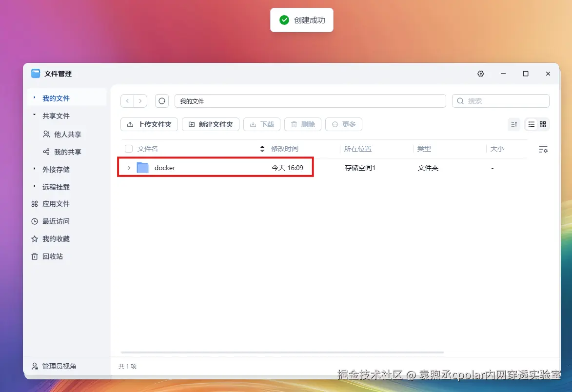Expand 我的文件 in the sidebar
This screenshot has width=572, height=392.
click(x=34, y=98)
